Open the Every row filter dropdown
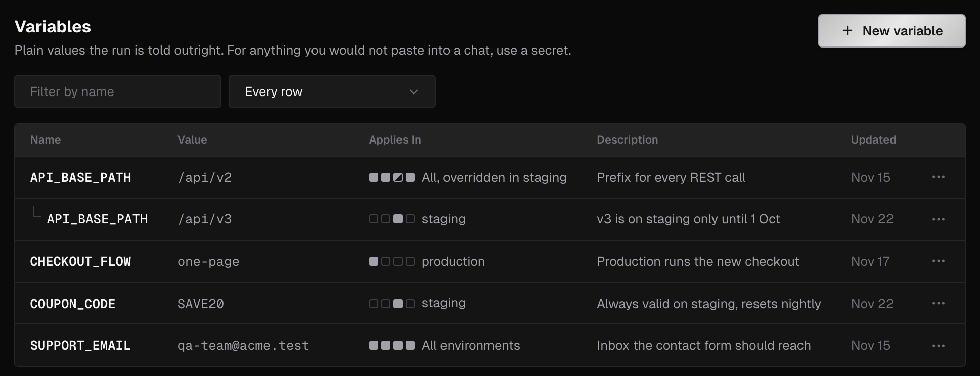 tap(332, 91)
